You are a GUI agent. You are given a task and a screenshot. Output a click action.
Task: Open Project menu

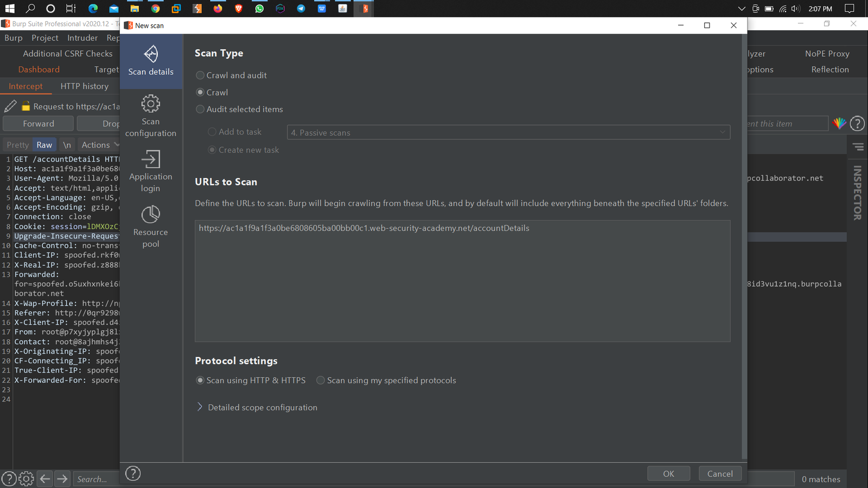pyautogui.click(x=45, y=38)
